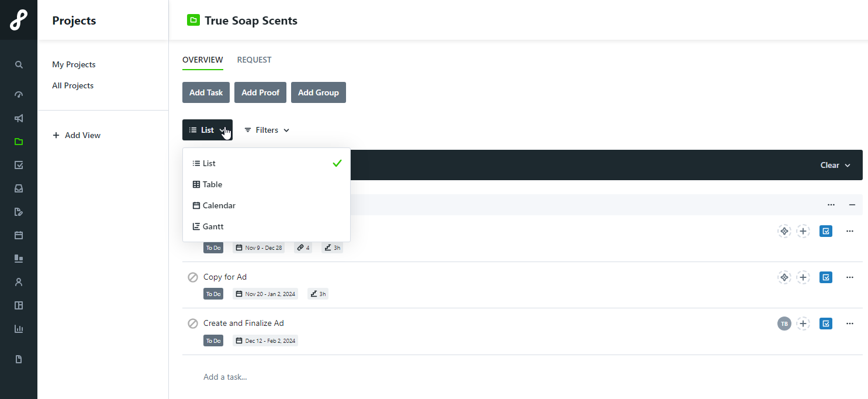Open the calendar icon in the left sidebar
Screen dimensions: 868x399
19,235
